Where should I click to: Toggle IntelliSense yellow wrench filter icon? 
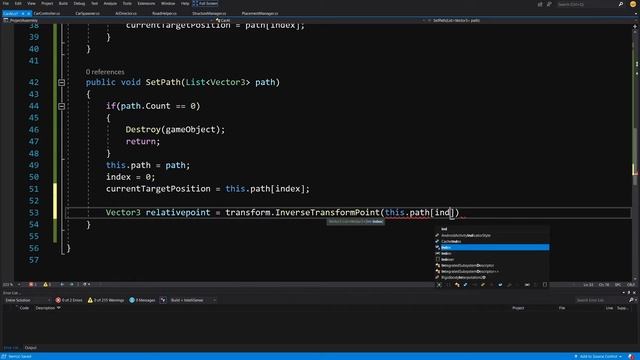click(x=483, y=284)
